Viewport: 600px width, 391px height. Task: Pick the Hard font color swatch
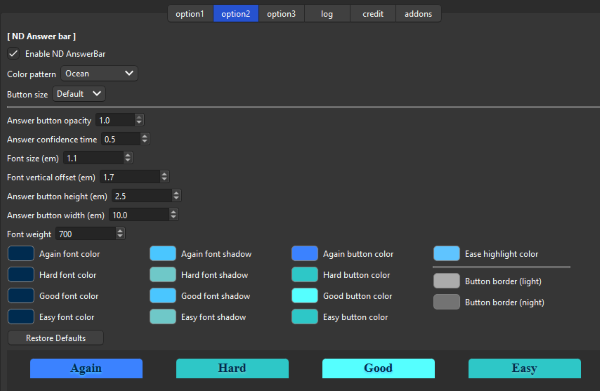(21, 275)
